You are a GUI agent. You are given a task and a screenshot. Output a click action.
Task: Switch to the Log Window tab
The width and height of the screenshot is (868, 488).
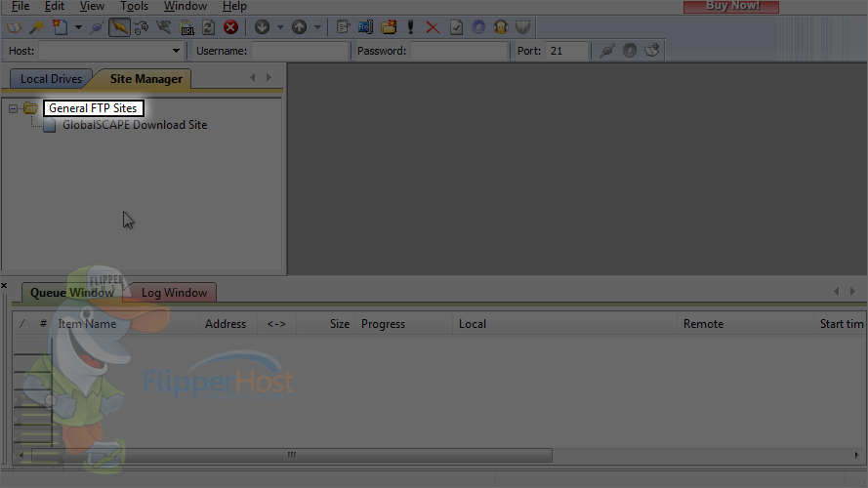click(174, 293)
